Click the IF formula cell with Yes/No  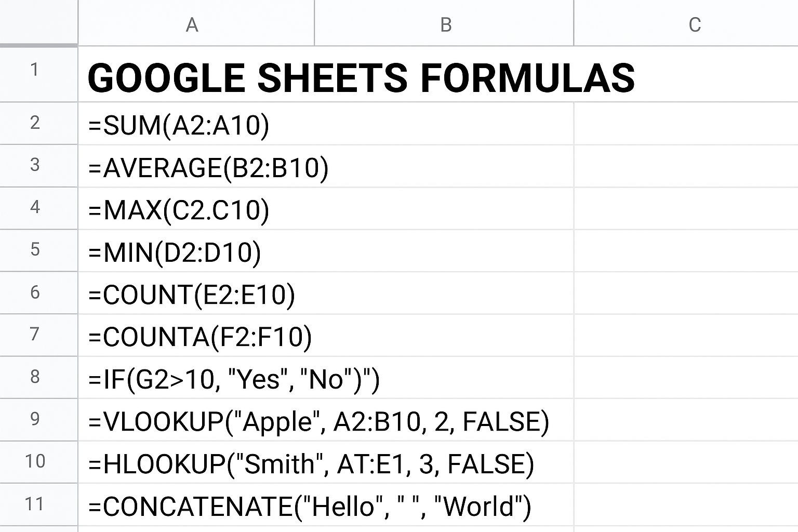(x=234, y=379)
